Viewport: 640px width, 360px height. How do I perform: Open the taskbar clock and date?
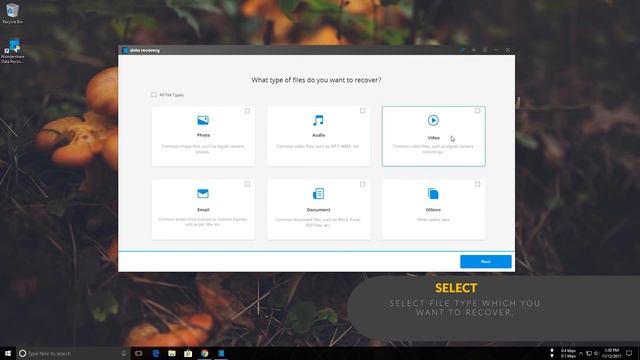pyautogui.click(x=611, y=353)
